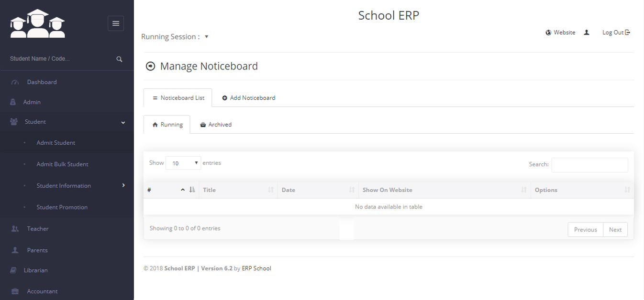The height and width of the screenshot is (300, 644).
Task: Open the Show entries count dropdown
Action: 183,163
